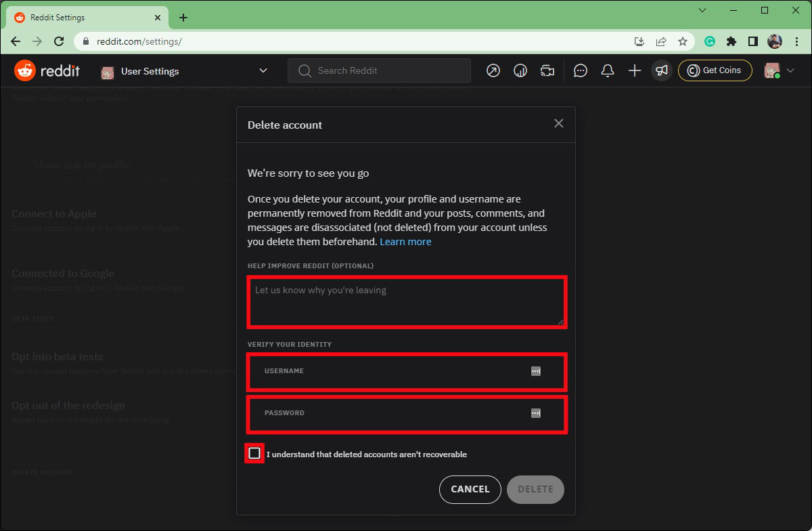Viewport: 812px width, 531px height.
Task: Open the Chrome profile avatar
Action: click(x=775, y=41)
